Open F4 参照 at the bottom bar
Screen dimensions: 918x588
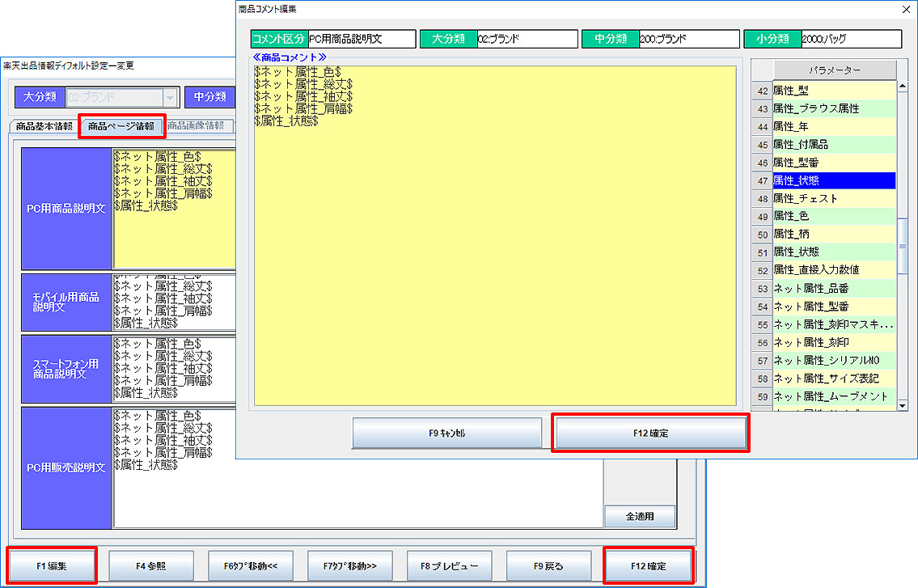151,565
